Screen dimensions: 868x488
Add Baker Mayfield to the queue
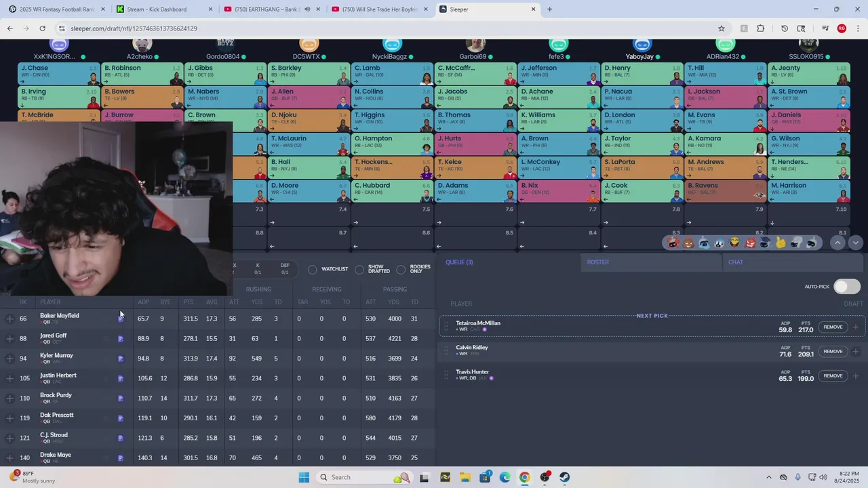click(9, 319)
